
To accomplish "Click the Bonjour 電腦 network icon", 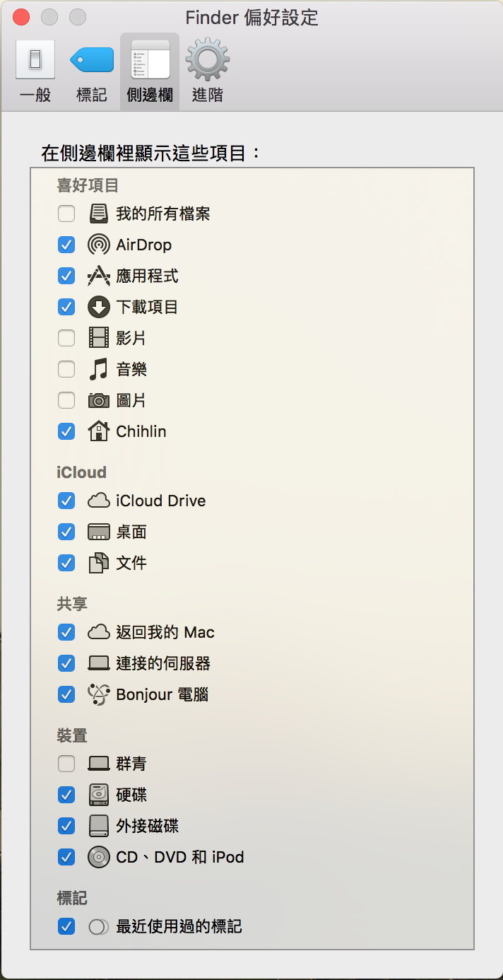I will [x=99, y=694].
